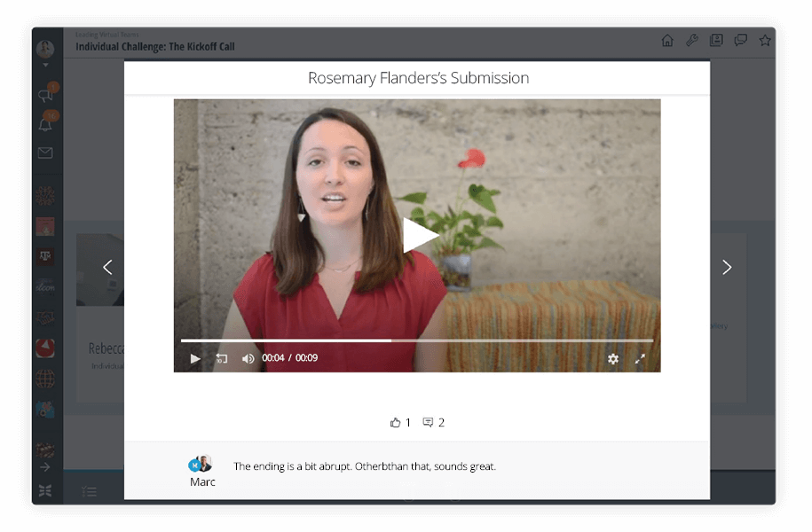The image size is (812, 532).
Task: Like Rosemary's submission with the thumbs-up
Action: (x=397, y=422)
